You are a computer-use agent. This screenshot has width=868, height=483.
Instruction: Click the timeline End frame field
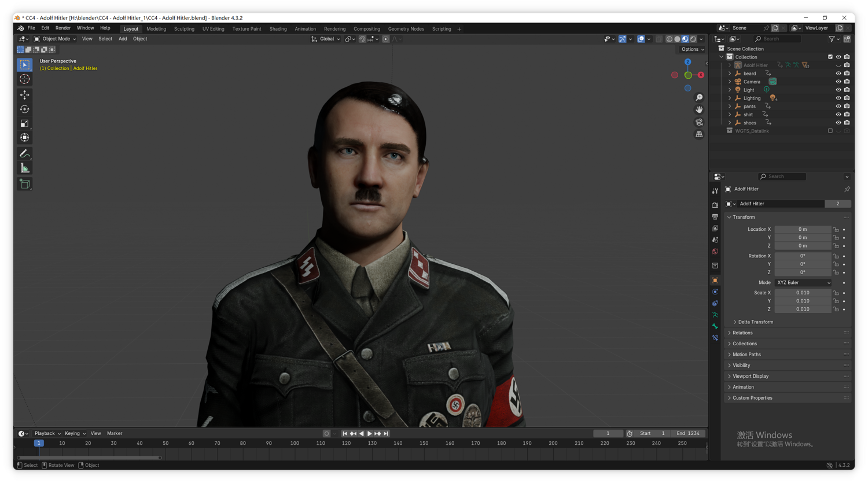coord(687,433)
